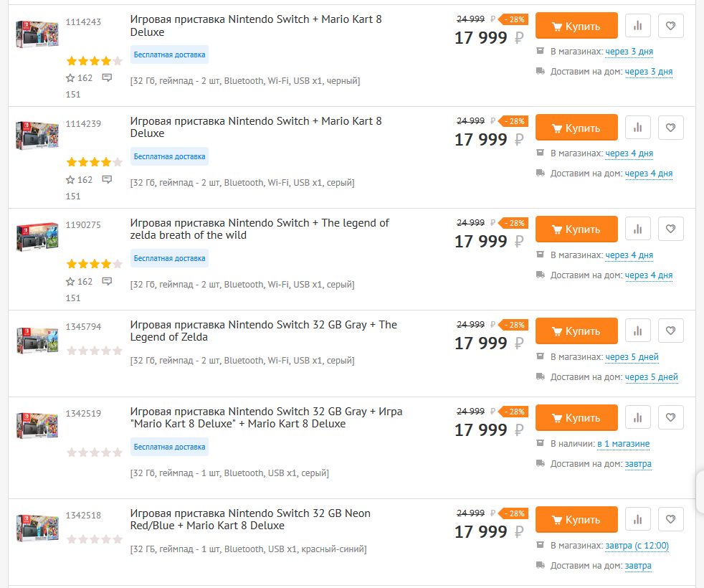This screenshot has width=704, height=588.
Task: Buy the Switch 32 GB Gray Zelda bundle
Action: [576, 331]
